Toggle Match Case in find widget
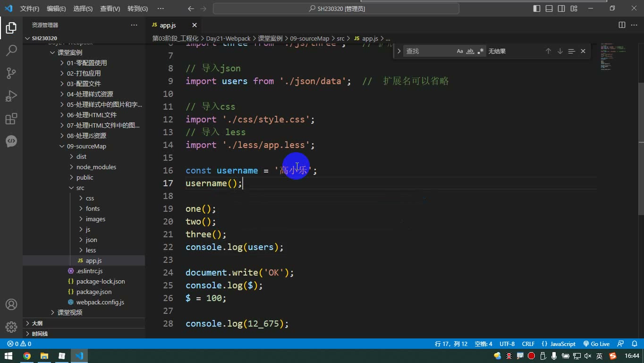This screenshot has height=363, width=644. pyautogui.click(x=460, y=51)
